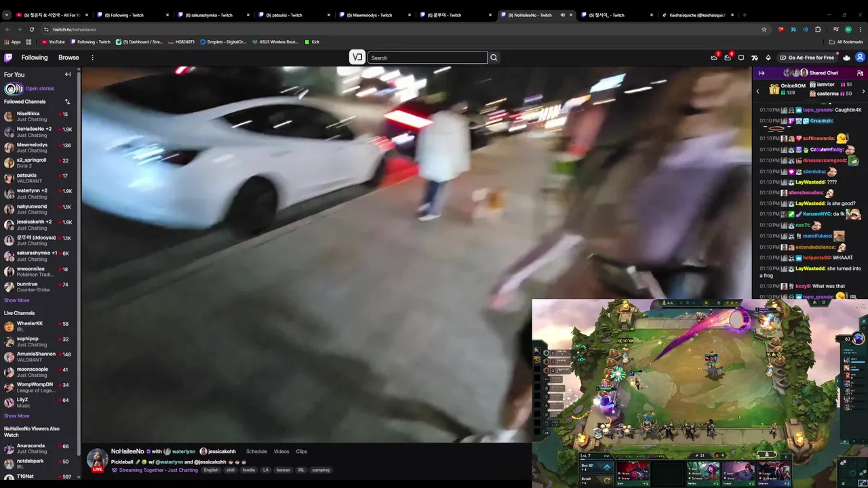Open notifications inbox with red badge

[x=728, y=58]
